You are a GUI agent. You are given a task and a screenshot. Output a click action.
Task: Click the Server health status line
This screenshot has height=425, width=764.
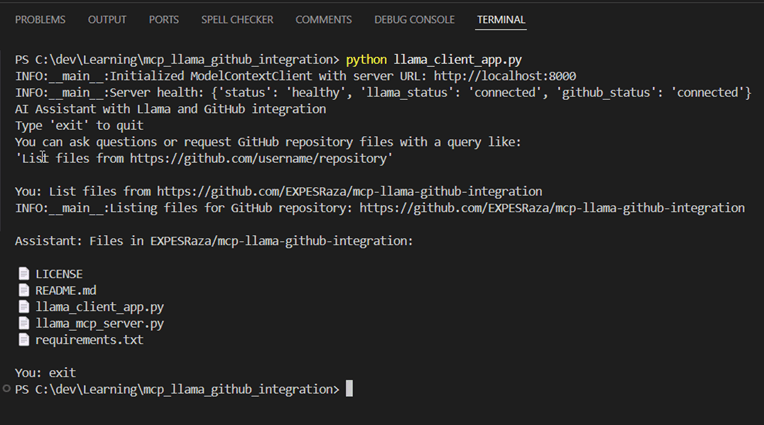point(383,93)
